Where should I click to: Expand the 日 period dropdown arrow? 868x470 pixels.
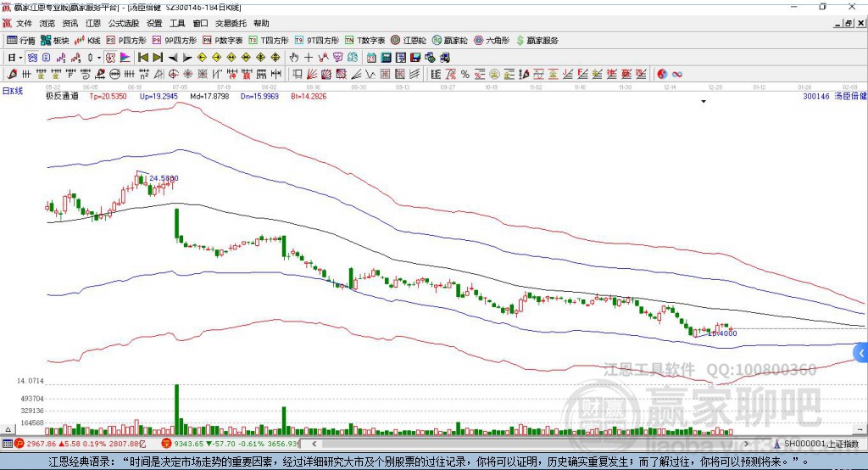pos(20,58)
